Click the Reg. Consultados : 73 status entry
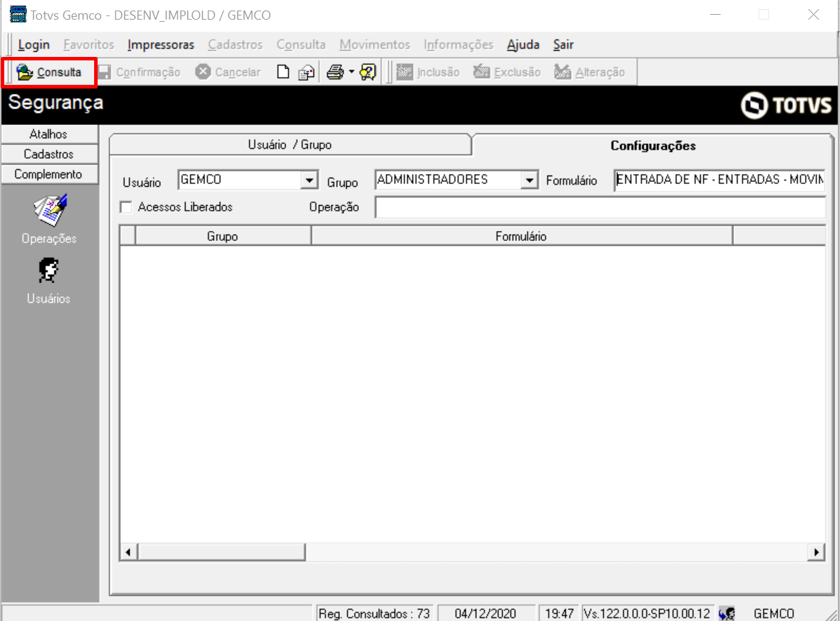Image resolution: width=840 pixels, height=621 pixels. (374, 613)
